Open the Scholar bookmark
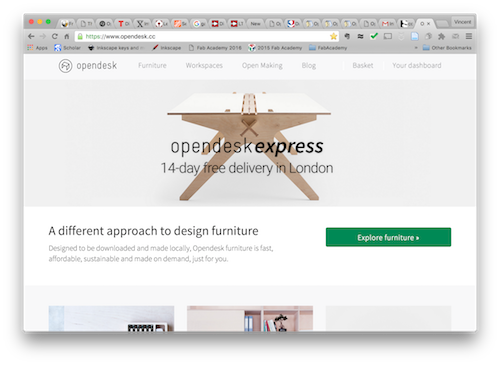This screenshot has height=365, width=500. click(68, 48)
